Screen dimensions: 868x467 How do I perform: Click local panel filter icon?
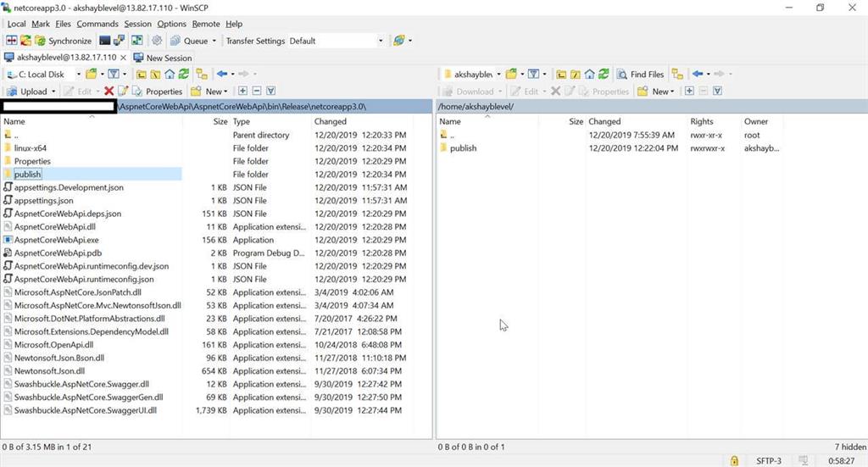click(x=114, y=74)
